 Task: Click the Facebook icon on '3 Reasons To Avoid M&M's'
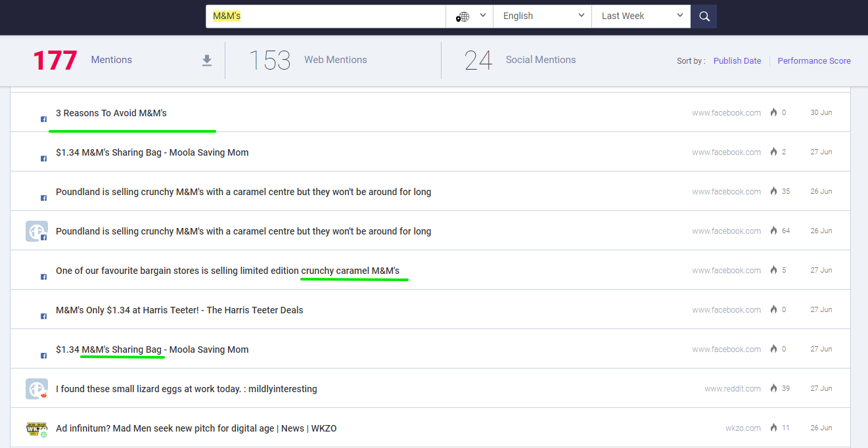[43, 119]
